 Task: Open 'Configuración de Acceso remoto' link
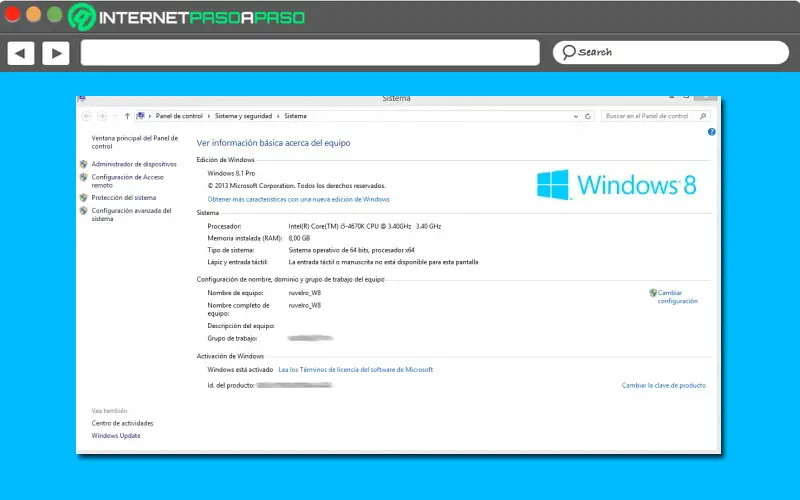pos(128,181)
